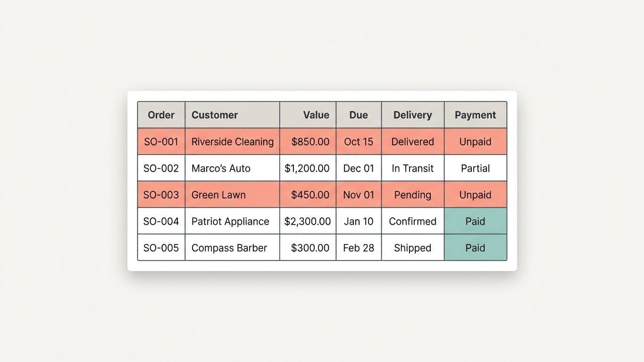The image size is (644, 362).
Task: Select the Pending delivery cell
Action: point(413,194)
